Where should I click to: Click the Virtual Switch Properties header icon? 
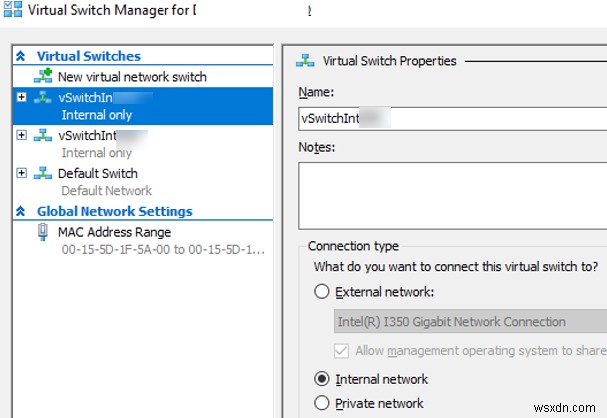click(x=305, y=61)
